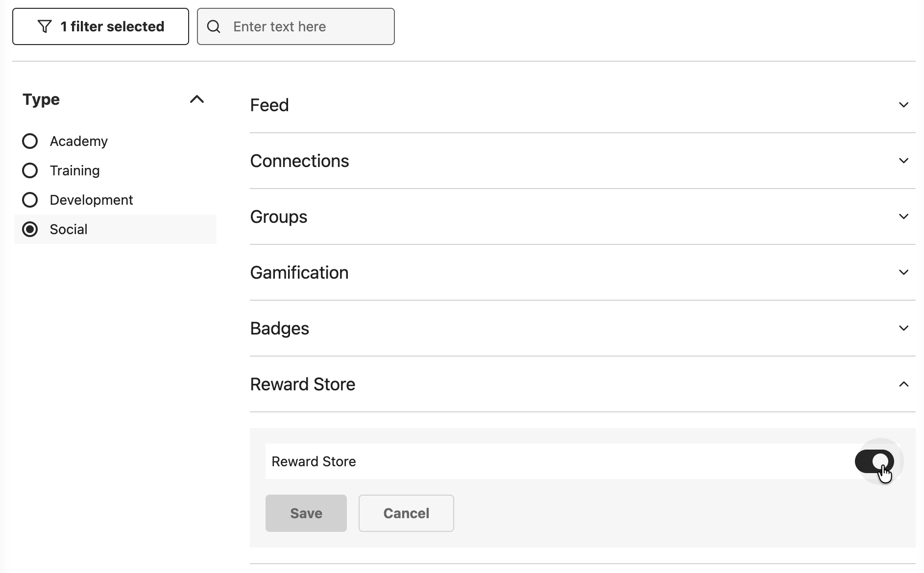
Task: Select the Academy radio button
Action: 30,141
